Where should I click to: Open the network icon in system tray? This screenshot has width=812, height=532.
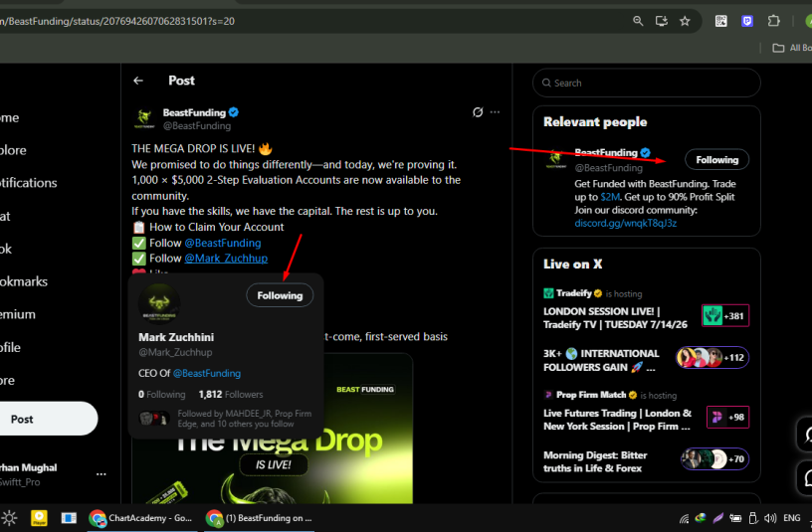pos(684,518)
